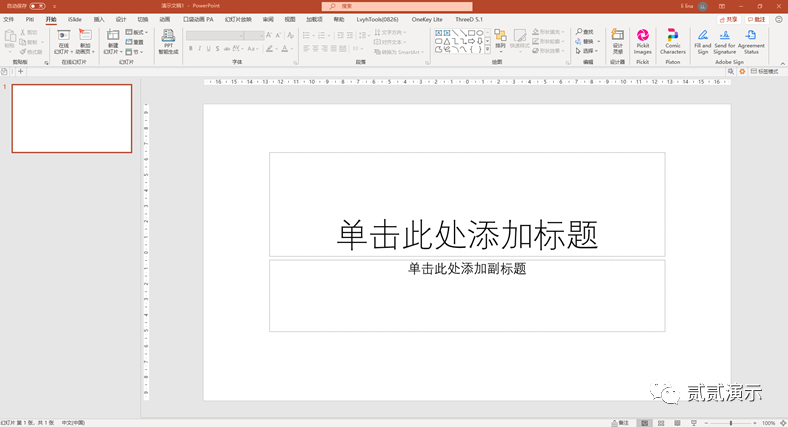
Task: Click the zoom out minus button
Action: pos(706,423)
